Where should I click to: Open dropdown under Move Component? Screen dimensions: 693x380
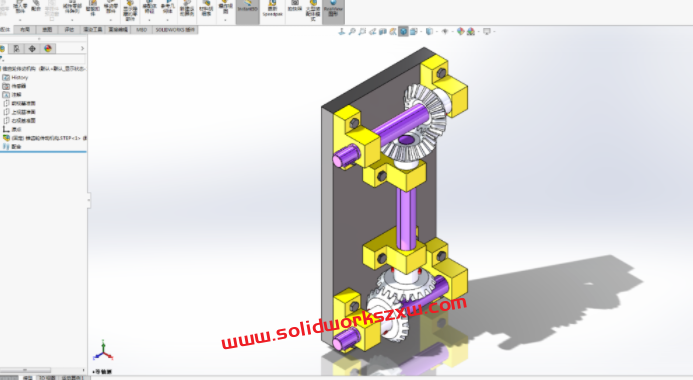110,20
